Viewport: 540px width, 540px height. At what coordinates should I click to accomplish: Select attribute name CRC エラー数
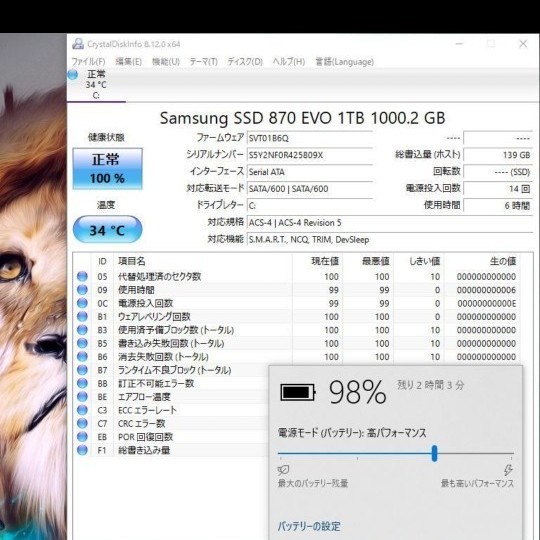(142, 424)
